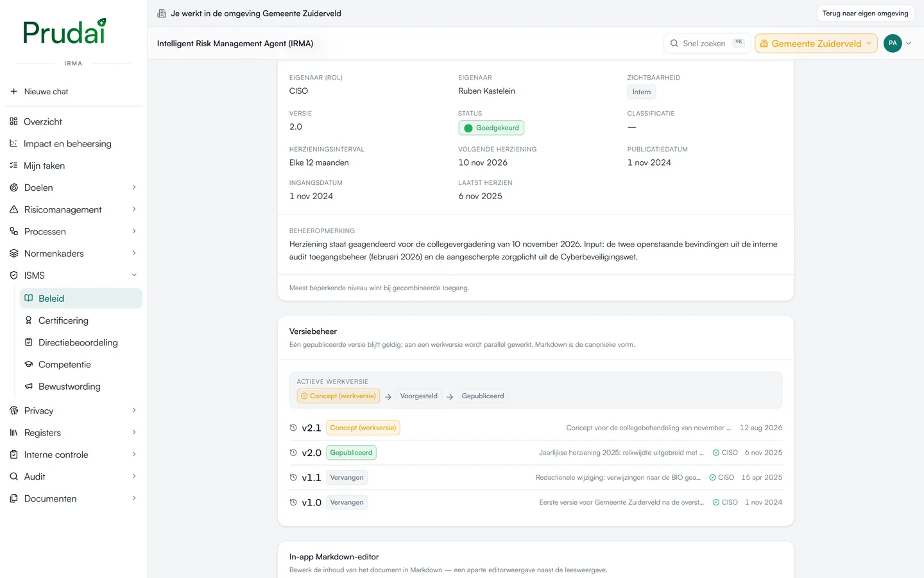This screenshot has height=578, width=924.
Task: Click the Risicomanagement warning triangle icon
Action: click(x=13, y=209)
